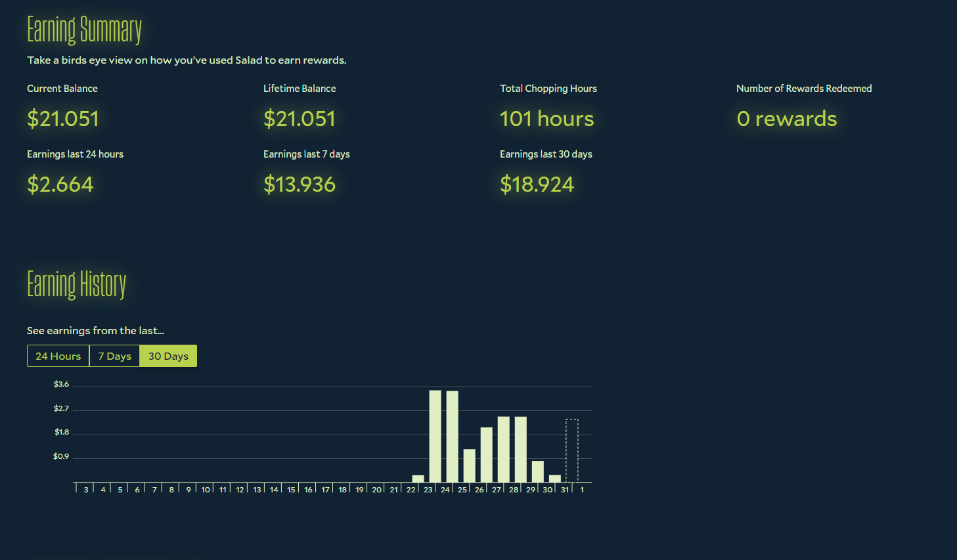Click day 1 on the chart x-axis
The image size is (957, 560).
point(582,490)
